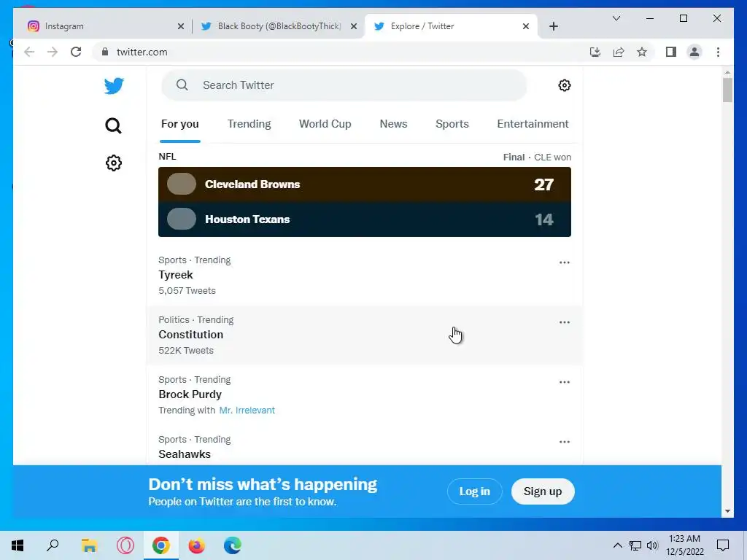Viewport: 747px width, 560px height.
Task: Select the Entertainment tab
Action: (533, 124)
